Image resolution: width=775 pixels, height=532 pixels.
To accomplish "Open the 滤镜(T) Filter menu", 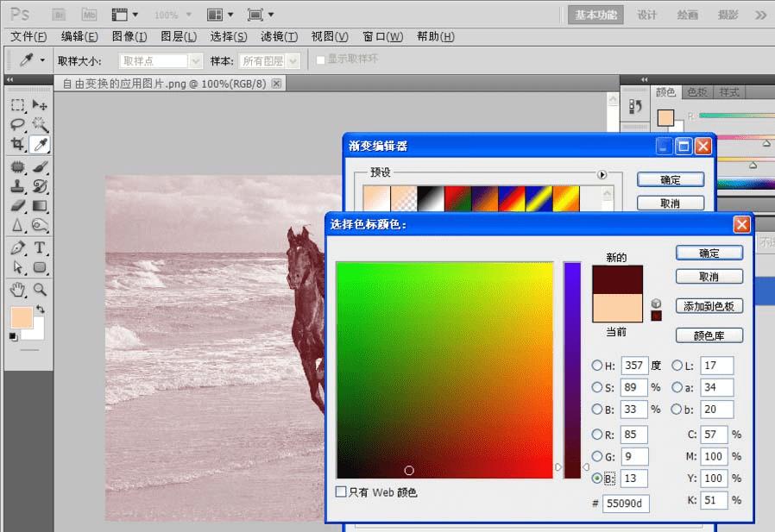I will click(280, 36).
